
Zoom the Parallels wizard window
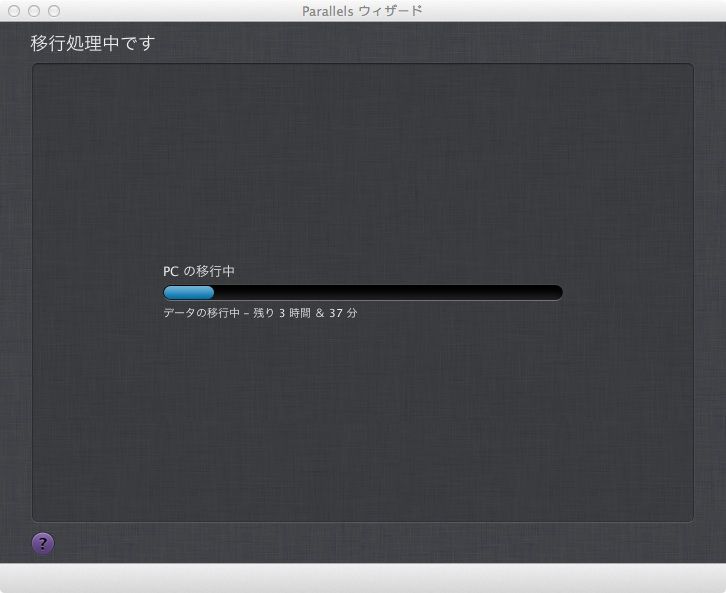coord(54,11)
